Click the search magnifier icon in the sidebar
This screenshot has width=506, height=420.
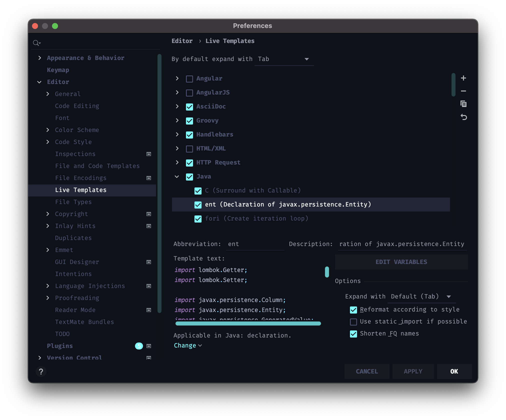click(x=36, y=43)
